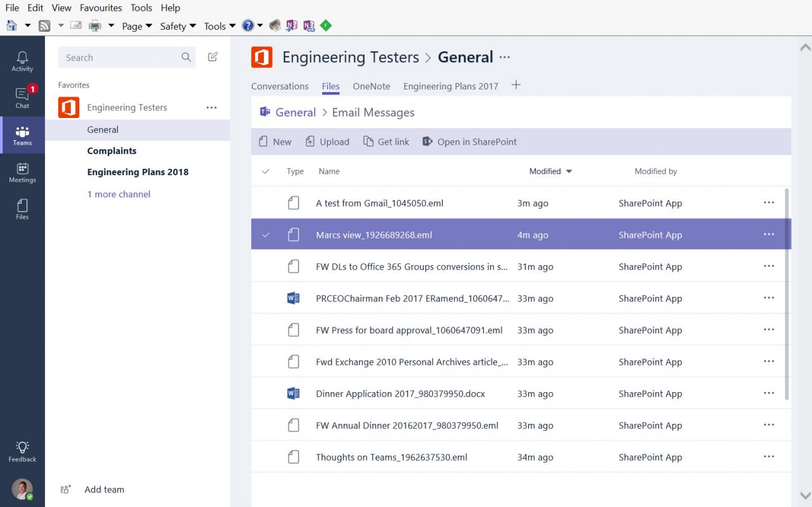The image size is (812, 507).
Task: Sort by the Modified by column header
Action: click(x=656, y=171)
